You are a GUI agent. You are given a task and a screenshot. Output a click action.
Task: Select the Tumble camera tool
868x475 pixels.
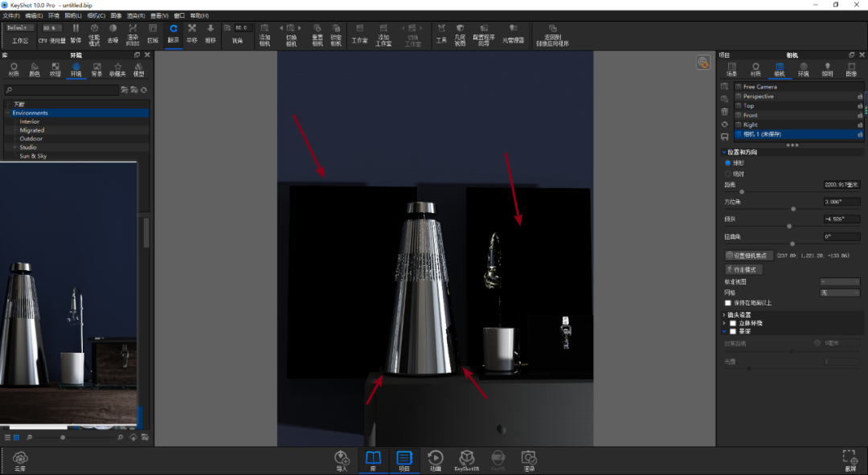click(x=174, y=33)
